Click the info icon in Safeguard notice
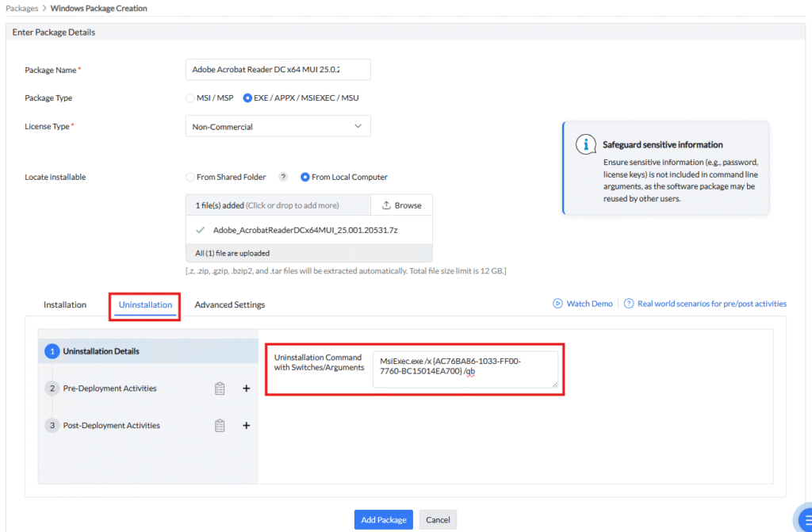Image resolution: width=812 pixels, height=532 pixels. [586, 144]
